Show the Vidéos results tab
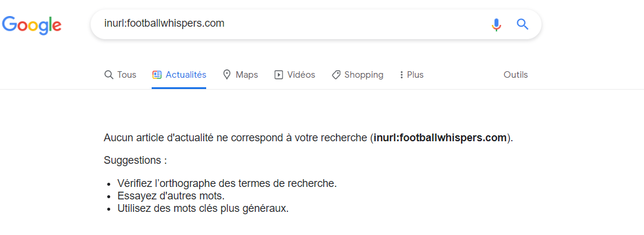 [x=295, y=75]
